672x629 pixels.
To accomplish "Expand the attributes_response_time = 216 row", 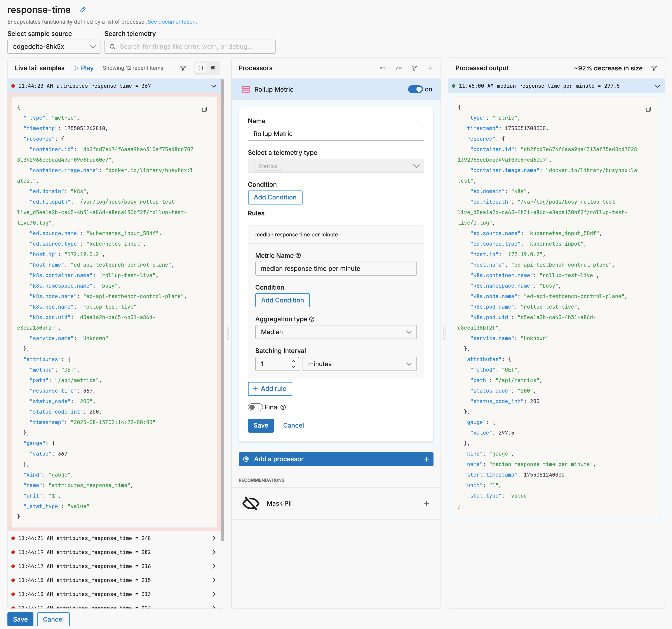I will coord(114,566).
